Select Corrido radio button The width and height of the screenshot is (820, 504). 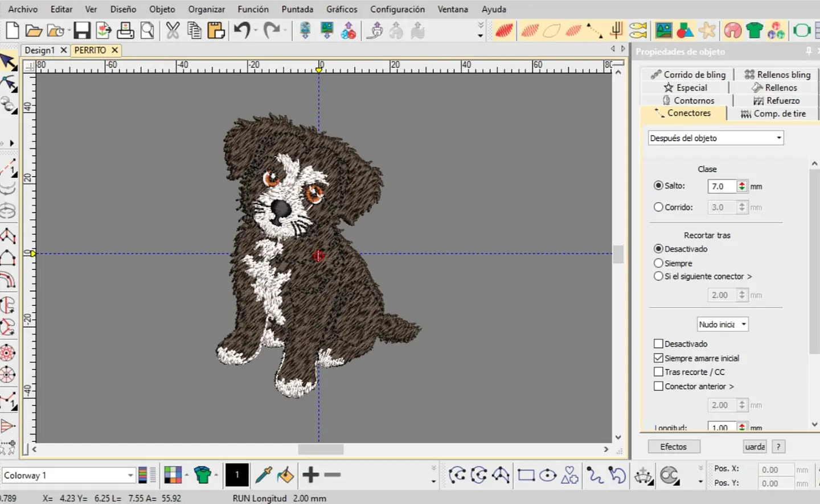click(x=658, y=207)
